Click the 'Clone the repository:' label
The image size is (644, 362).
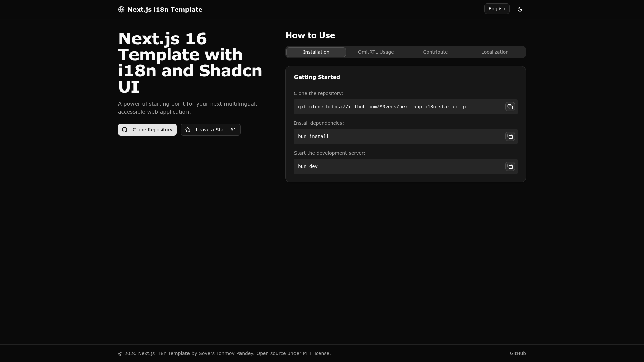[319, 93]
